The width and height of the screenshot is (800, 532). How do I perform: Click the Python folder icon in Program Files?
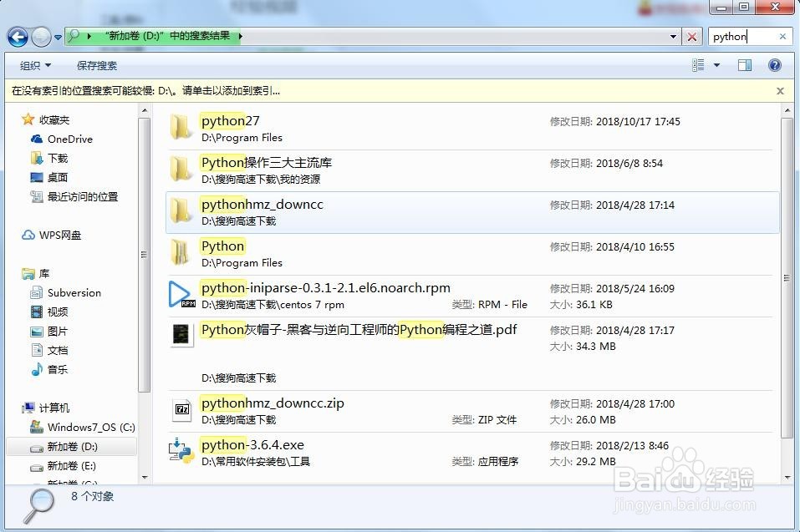pos(180,252)
